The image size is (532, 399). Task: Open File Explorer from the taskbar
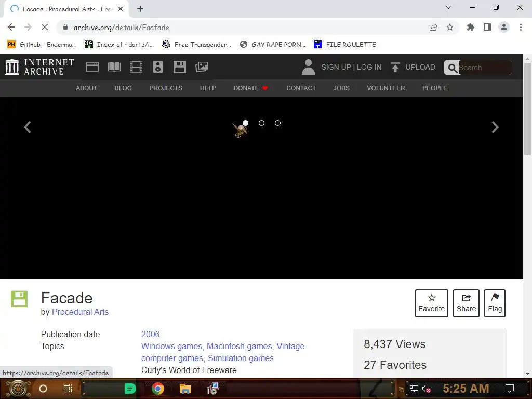[x=185, y=389]
